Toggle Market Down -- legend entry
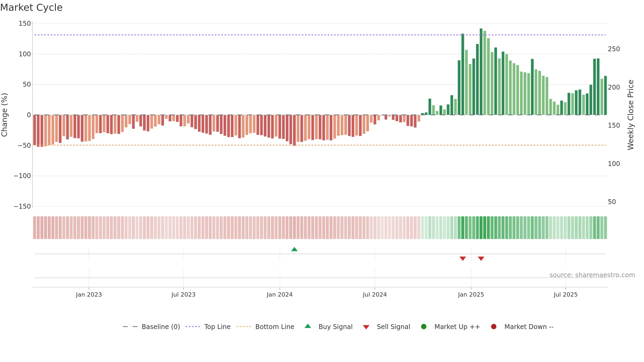 (522, 327)
